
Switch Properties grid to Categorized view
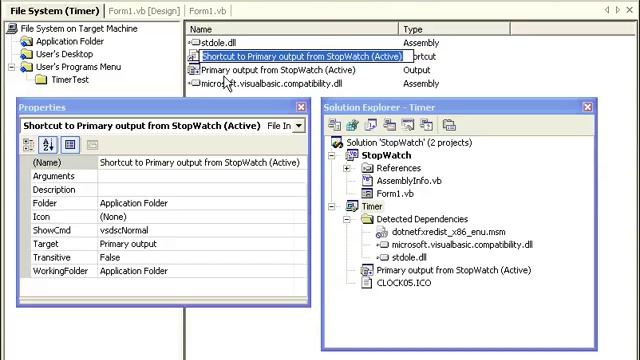(x=29, y=144)
